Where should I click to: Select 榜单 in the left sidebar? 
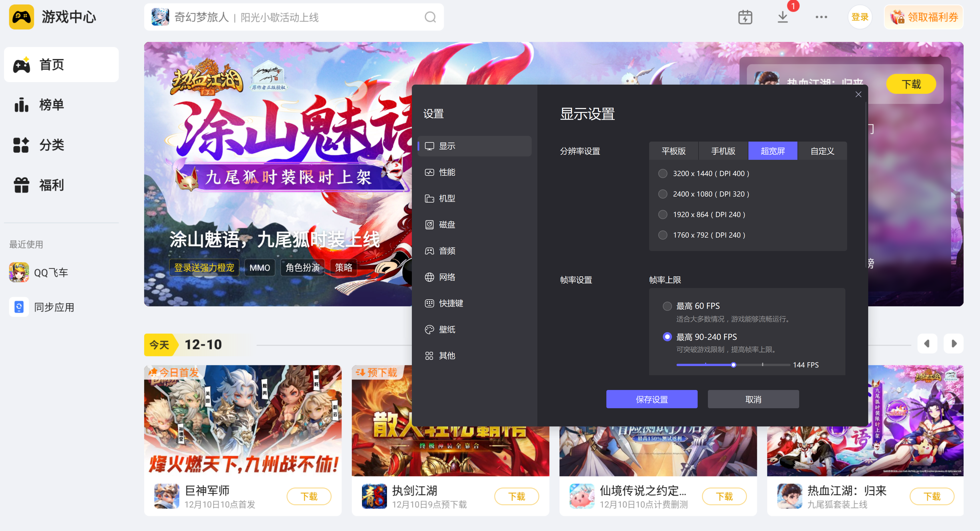click(x=51, y=105)
